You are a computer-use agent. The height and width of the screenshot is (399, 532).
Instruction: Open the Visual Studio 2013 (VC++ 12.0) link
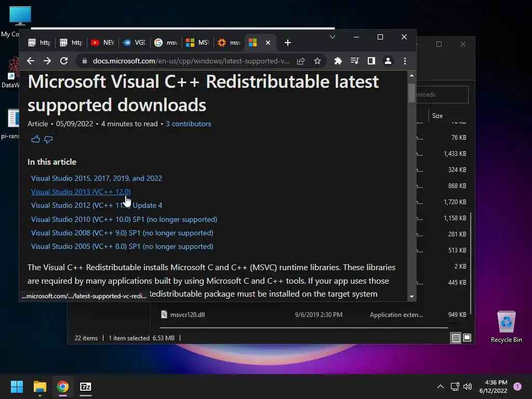pyautogui.click(x=81, y=192)
